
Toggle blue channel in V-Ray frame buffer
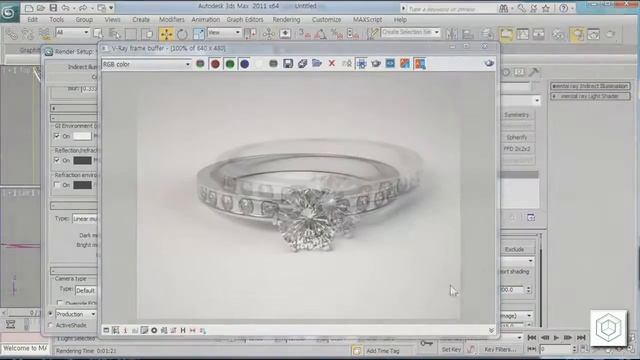click(x=244, y=64)
